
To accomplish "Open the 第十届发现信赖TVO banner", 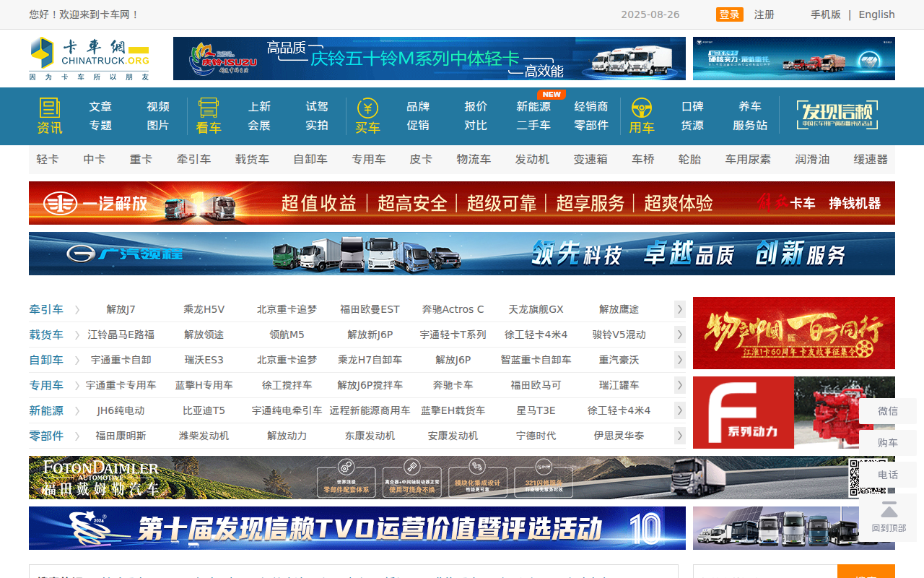I will click(357, 528).
